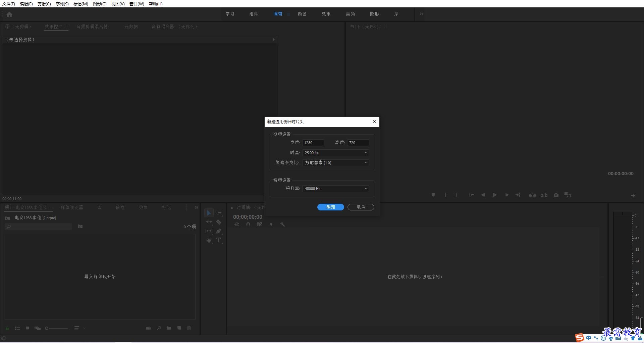
Task: Toggle Linked Selection in timeline
Action: (259, 224)
